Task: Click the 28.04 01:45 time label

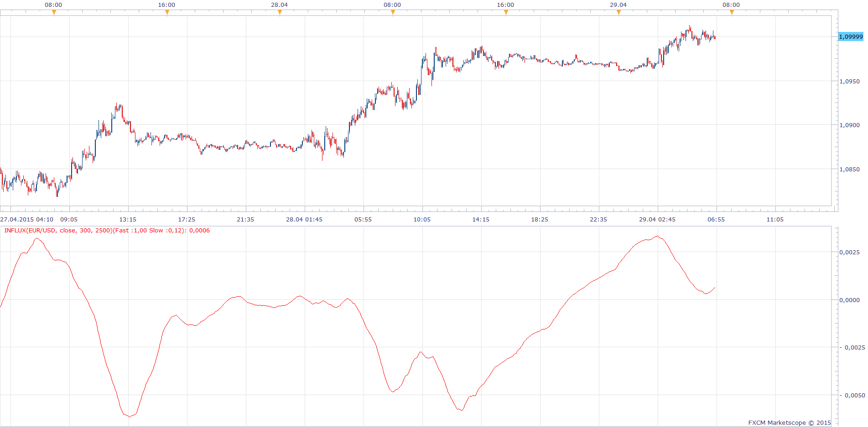Action: tap(304, 220)
